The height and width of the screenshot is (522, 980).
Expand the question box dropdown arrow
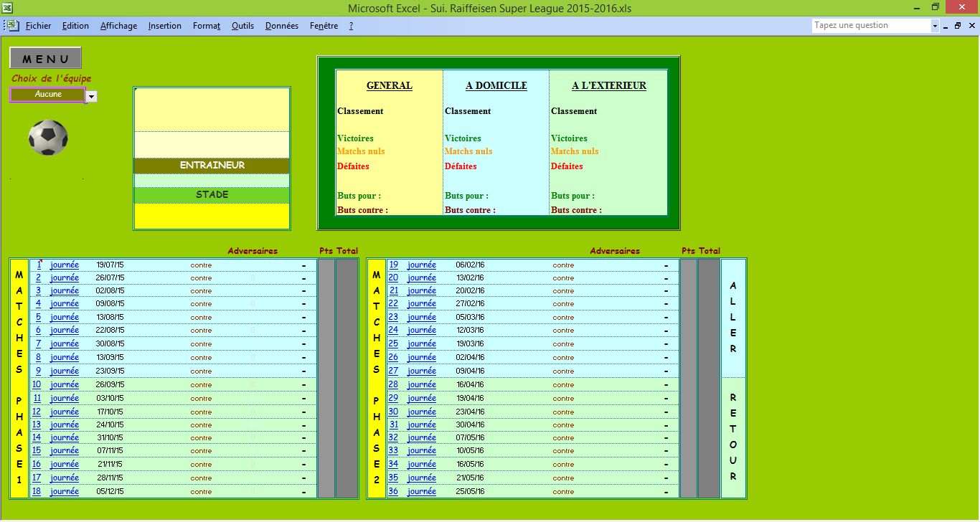tap(934, 26)
